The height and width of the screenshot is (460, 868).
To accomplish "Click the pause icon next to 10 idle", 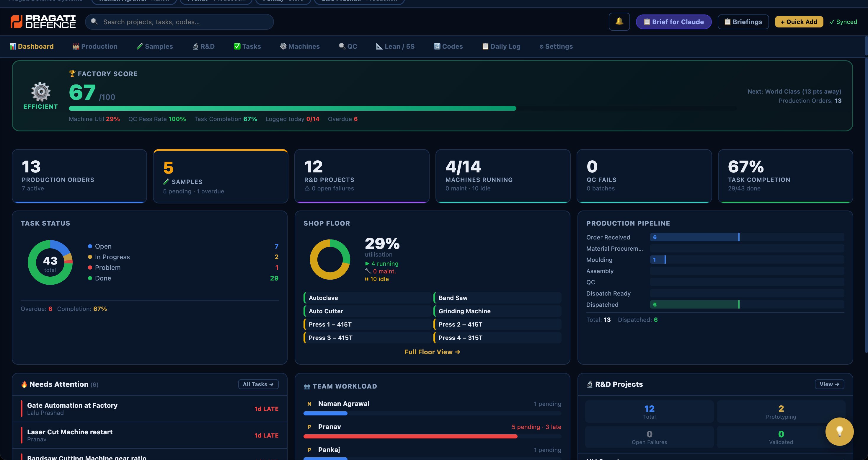I will coord(367,279).
